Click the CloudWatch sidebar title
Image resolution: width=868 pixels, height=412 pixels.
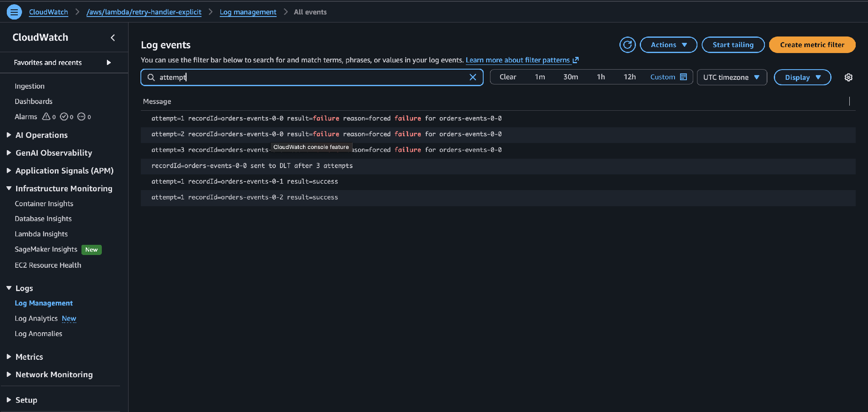[40, 37]
